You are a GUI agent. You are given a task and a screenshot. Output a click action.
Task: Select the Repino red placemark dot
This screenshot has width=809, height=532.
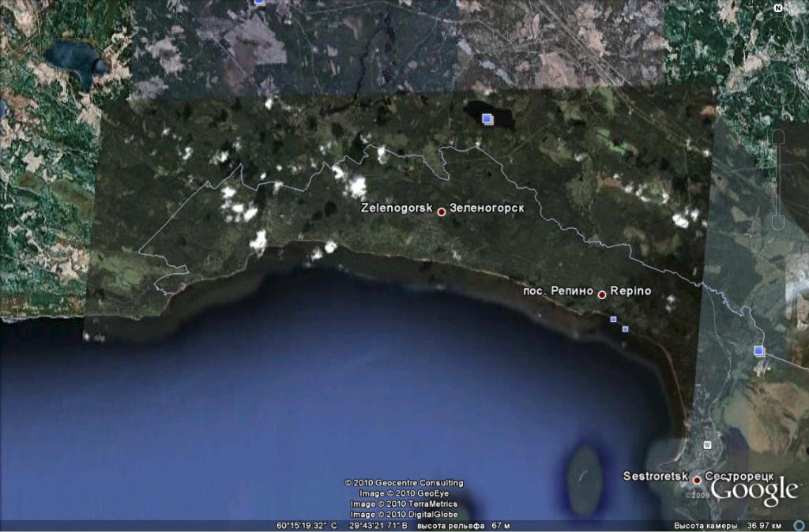[602, 294]
